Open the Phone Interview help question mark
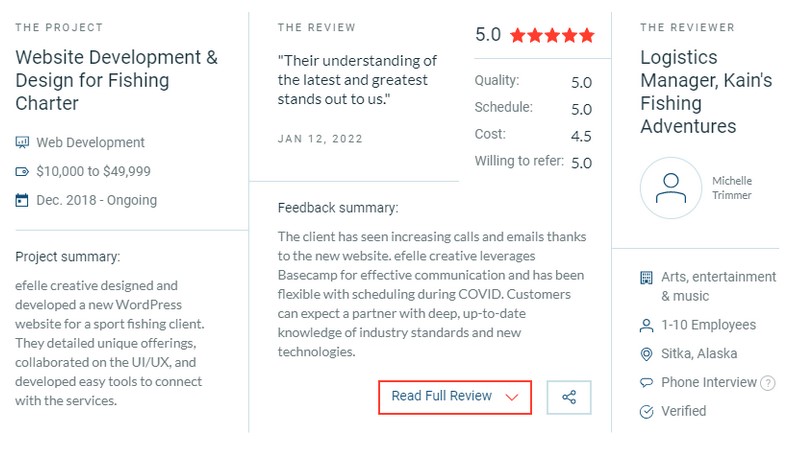797x453 pixels. pyautogui.click(x=768, y=383)
